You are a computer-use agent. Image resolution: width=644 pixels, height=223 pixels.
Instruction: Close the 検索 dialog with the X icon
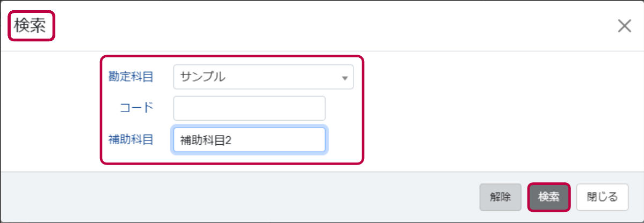click(x=625, y=26)
